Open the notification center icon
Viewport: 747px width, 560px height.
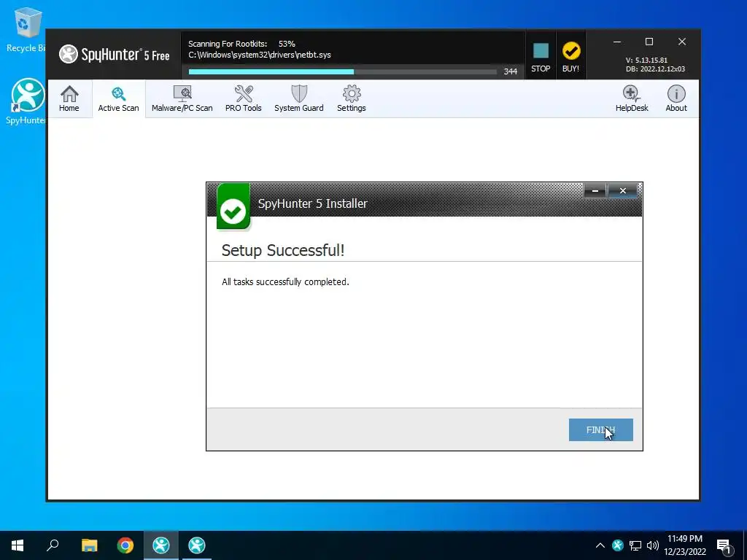(x=724, y=546)
